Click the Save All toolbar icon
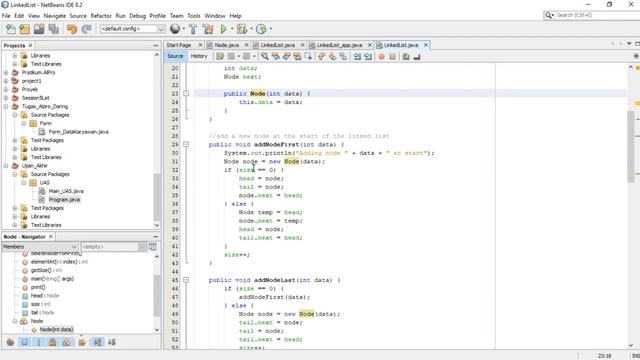Screen dimensions: 640x360 click(x=53, y=29)
